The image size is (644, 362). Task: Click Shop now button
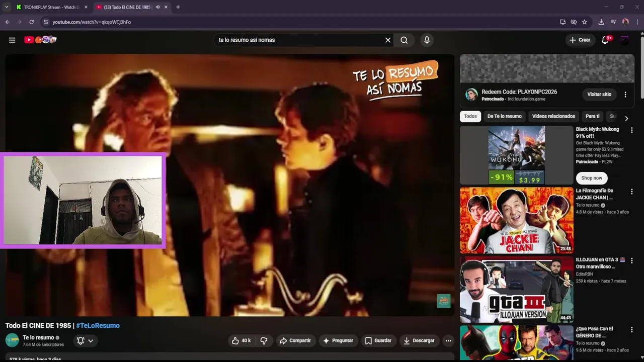coord(592,178)
